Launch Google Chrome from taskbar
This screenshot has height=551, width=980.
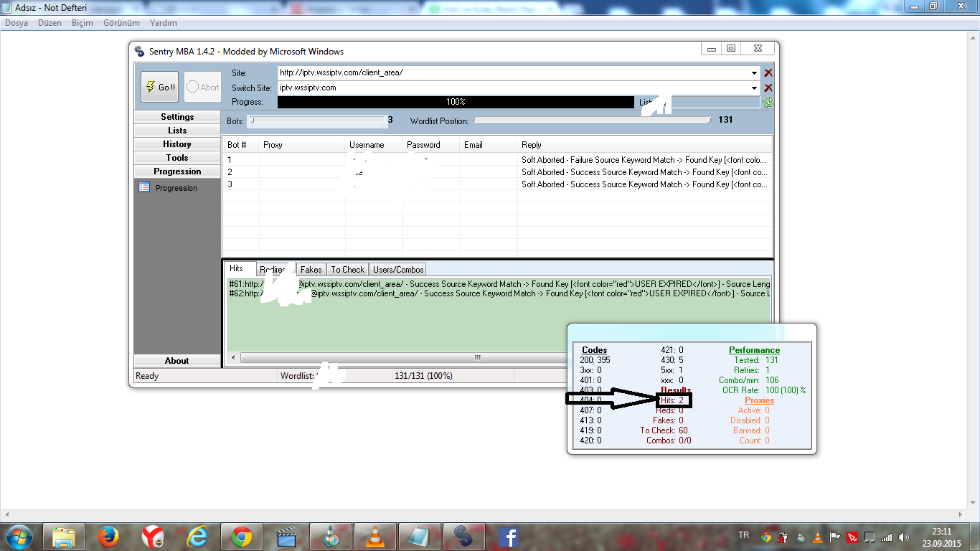point(241,537)
